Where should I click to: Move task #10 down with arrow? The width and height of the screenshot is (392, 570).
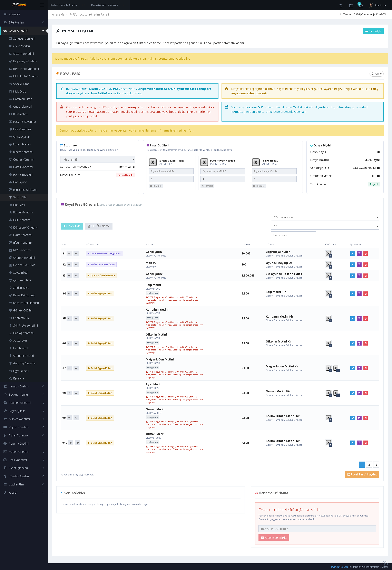[x=78, y=443]
